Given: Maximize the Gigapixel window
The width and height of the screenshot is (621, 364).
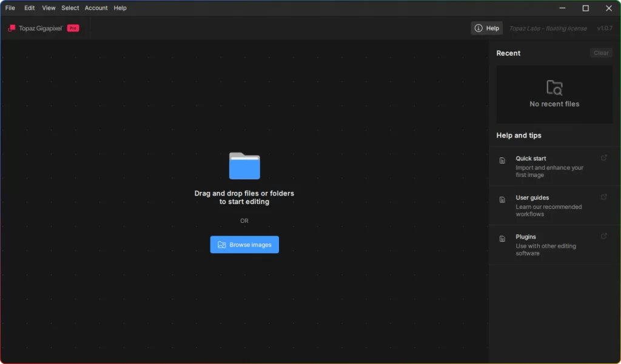Looking at the screenshot, I should (x=585, y=8).
